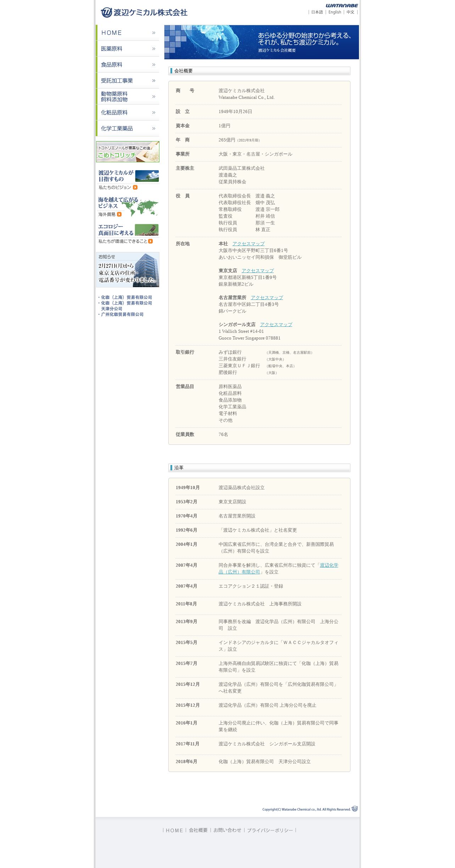Viewport: 455px width, 868px height.
Task: Open the 本社 アクセスマップ link
Action: [248, 244]
